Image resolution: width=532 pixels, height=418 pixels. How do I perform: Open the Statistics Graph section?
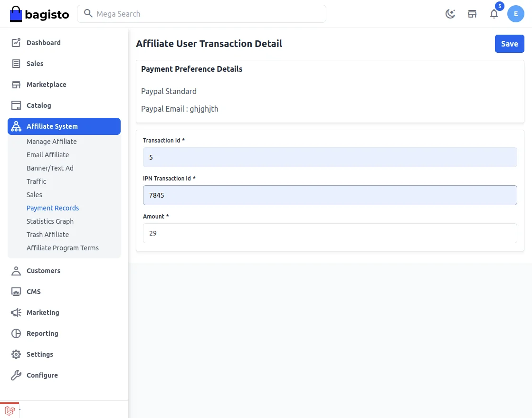(x=50, y=221)
